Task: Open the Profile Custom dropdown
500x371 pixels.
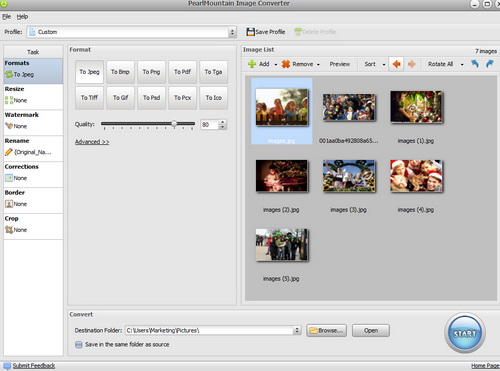Action: click(x=132, y=32)
